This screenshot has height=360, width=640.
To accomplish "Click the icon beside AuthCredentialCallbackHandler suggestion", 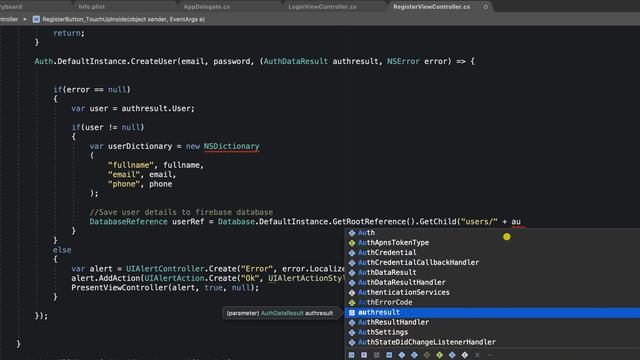I will [352, 262].
